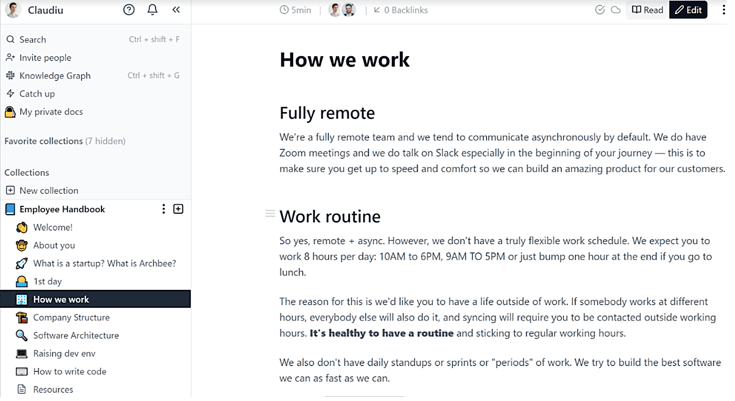Click drag handle beside Work routine heading

269,214
